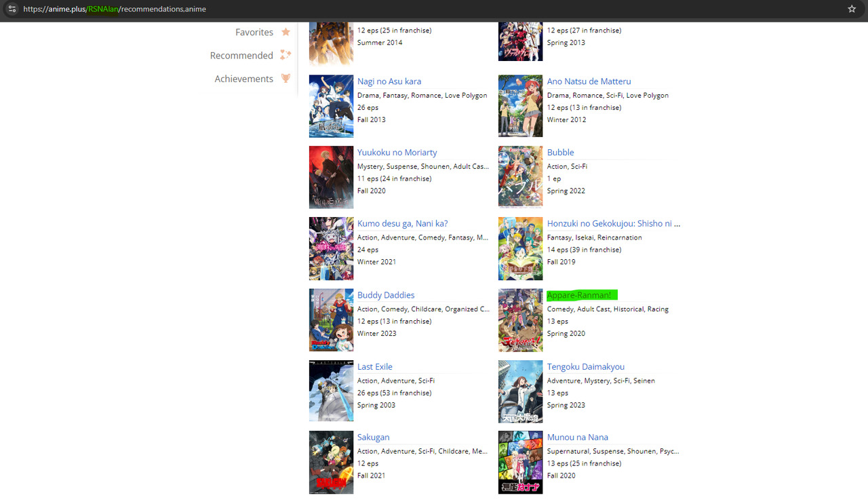Open the Achievements sidebar section
The width and height of the screenshot is (868, 504).
(244, 79)
